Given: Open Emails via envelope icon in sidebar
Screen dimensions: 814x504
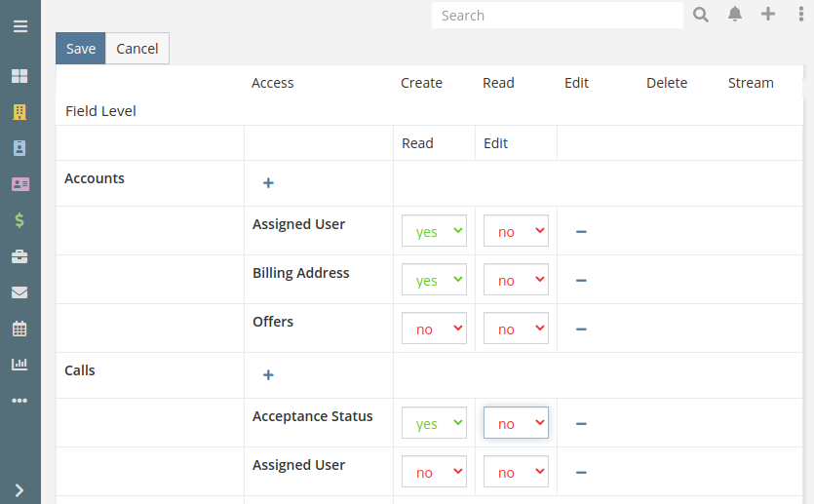Looking at the screenshot, I should 19,292.
